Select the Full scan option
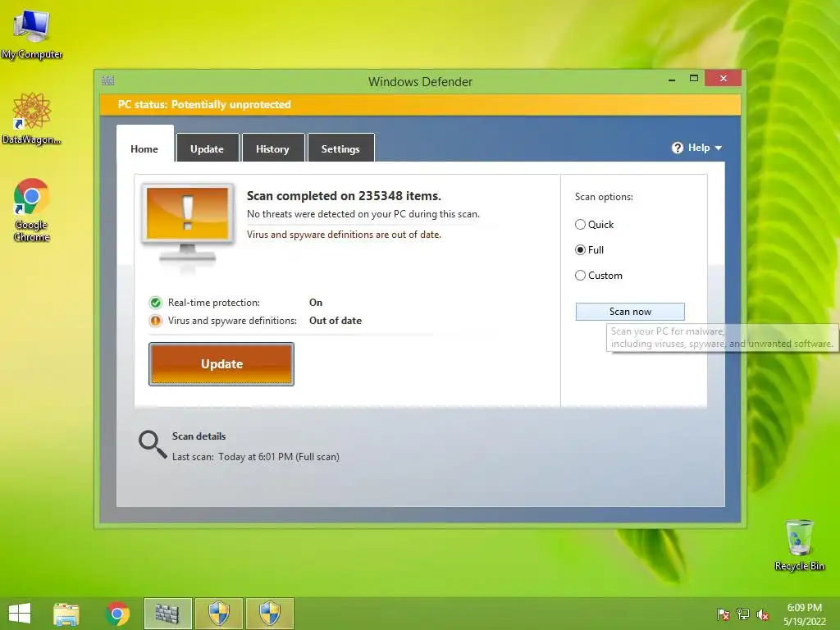The image size is (840, 630). click(589, 250)
